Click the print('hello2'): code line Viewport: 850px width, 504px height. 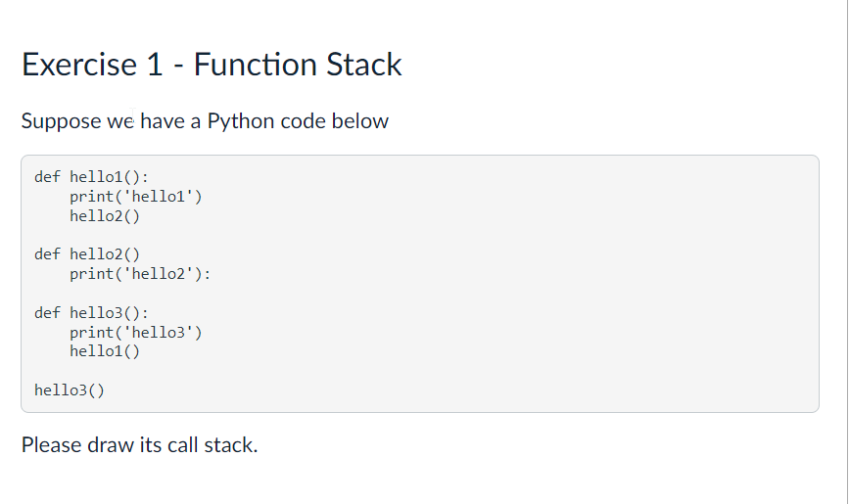[x=140, y=274]
